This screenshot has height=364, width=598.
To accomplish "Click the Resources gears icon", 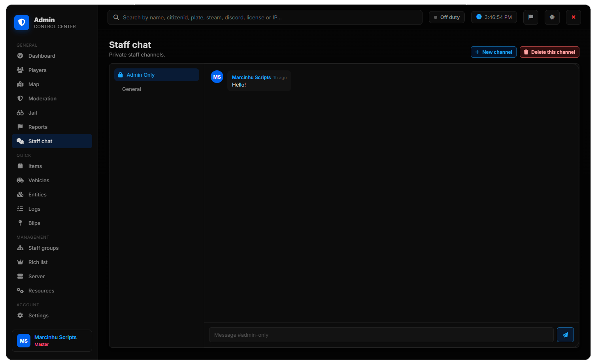I will point(20,290).
